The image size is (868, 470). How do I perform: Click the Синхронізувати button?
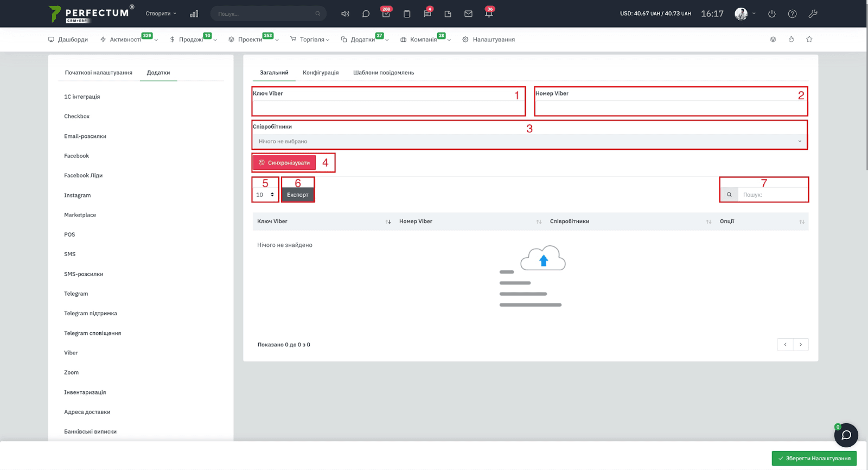(x=284, y=163)
